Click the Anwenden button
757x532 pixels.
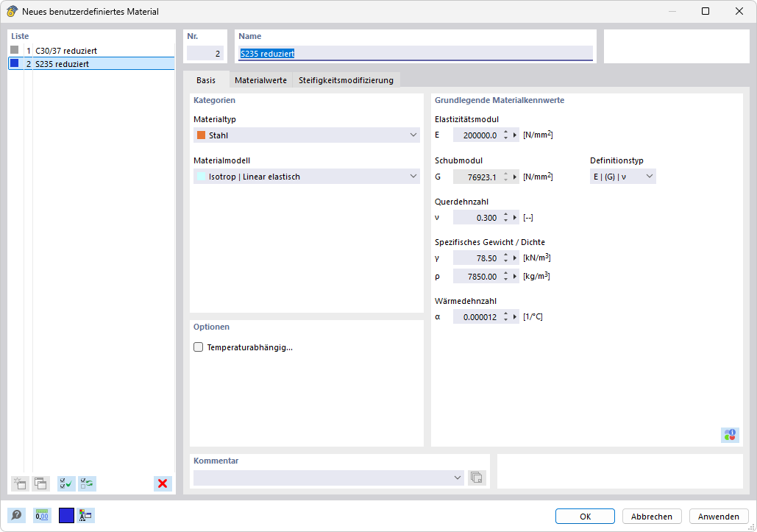click(718, 516)
